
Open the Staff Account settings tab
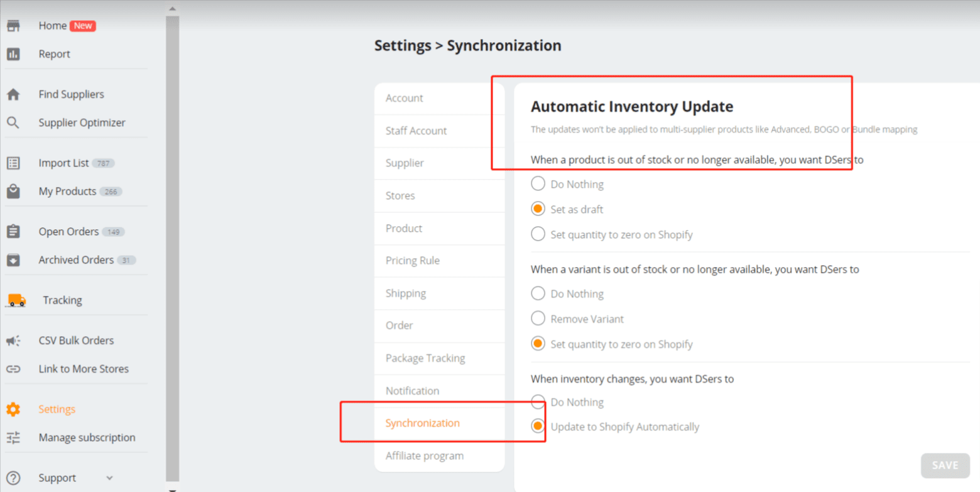tap(439, 131)
